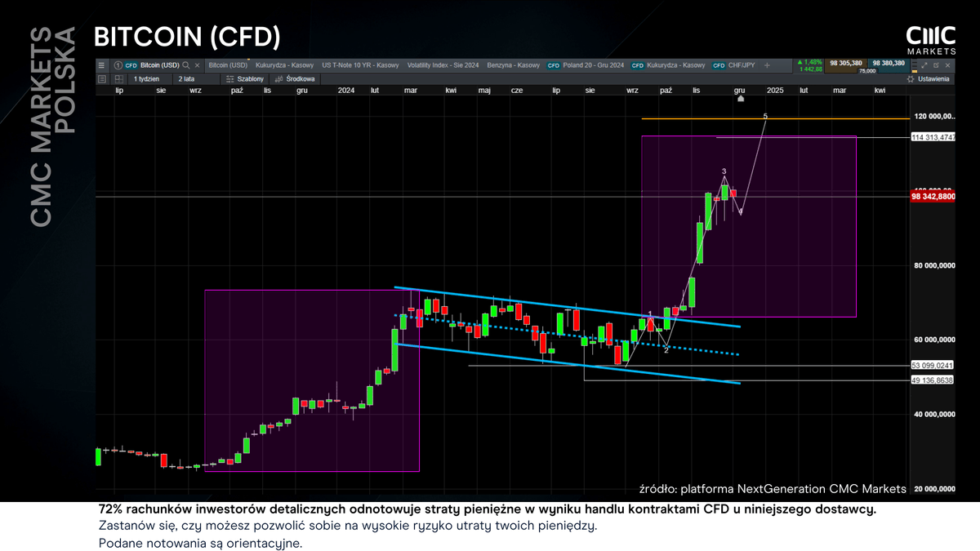Click the +1,48% daily change value
This screenshot has width=980, height=551.
[810, 62]
